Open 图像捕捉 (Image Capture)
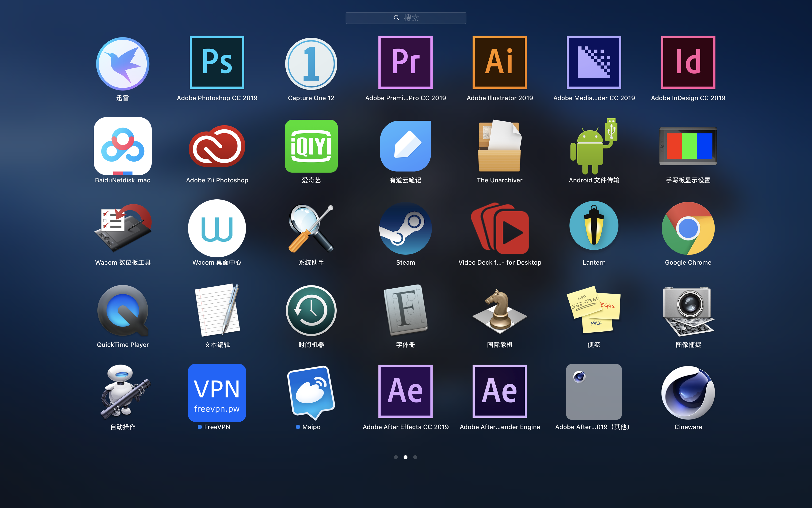Image resolution: width=812 pixels, height=508 pixels. click(x=688, y=311)
